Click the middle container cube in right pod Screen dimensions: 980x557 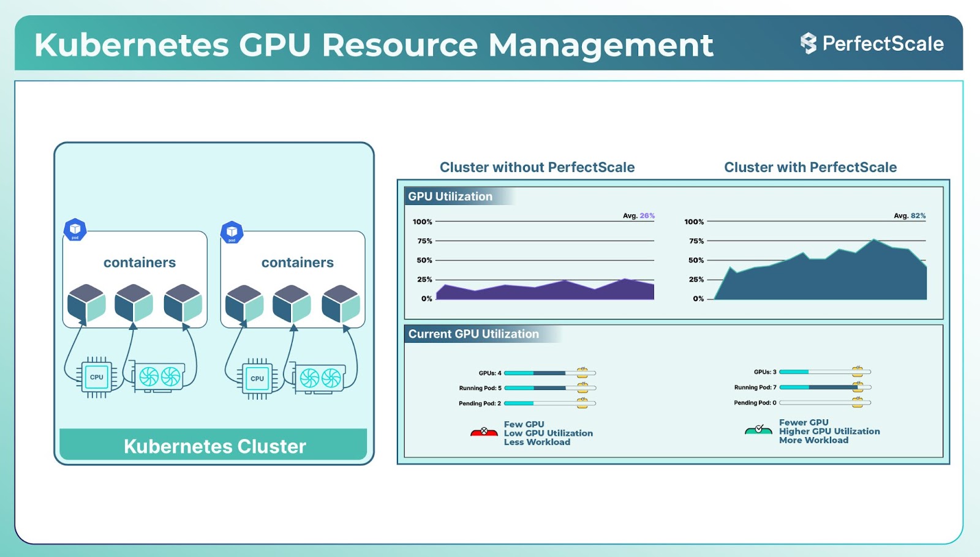coord(292,304)
